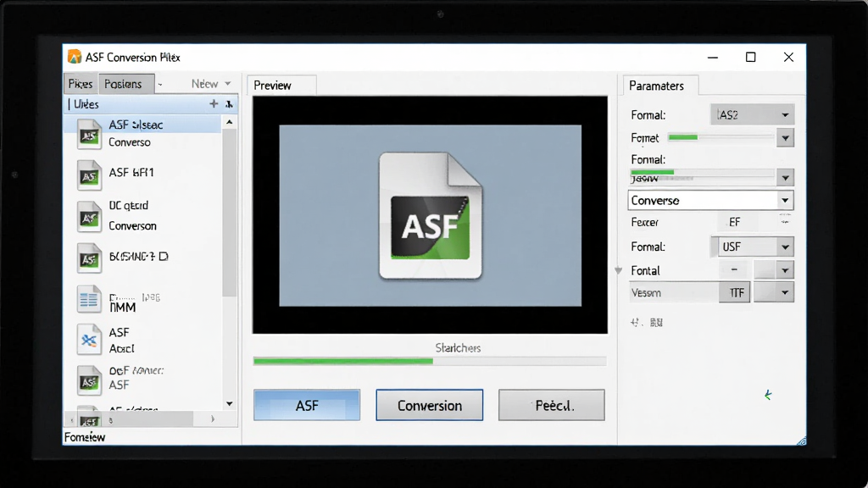The height and width of the screenshot is (488, 868).
Task: Open the Vesom row dropdown arrow
Action: click(x=785, y=292)
